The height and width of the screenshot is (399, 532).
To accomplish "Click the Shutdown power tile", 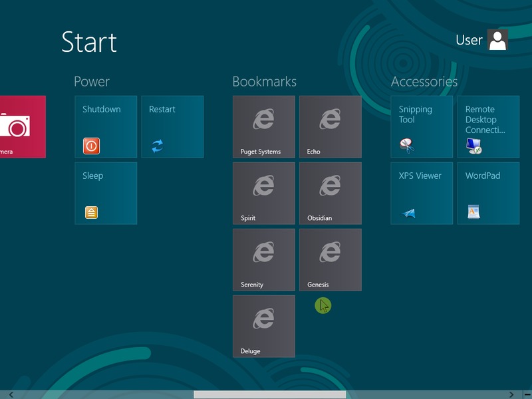I will click(106, 126).
